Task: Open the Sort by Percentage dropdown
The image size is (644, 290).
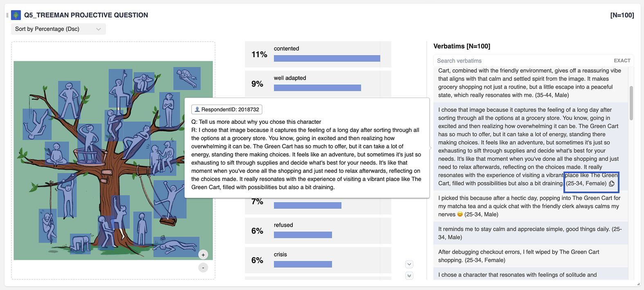Action: point(58,29)
